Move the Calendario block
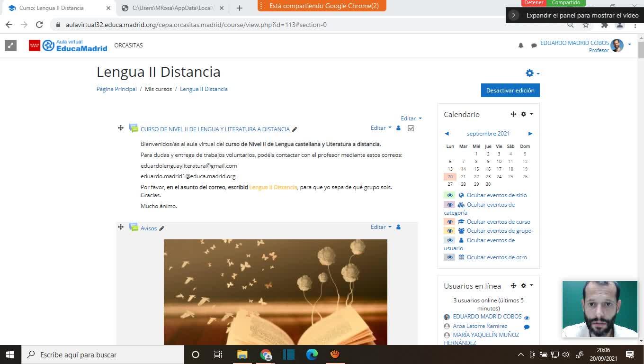 [513, 114]
